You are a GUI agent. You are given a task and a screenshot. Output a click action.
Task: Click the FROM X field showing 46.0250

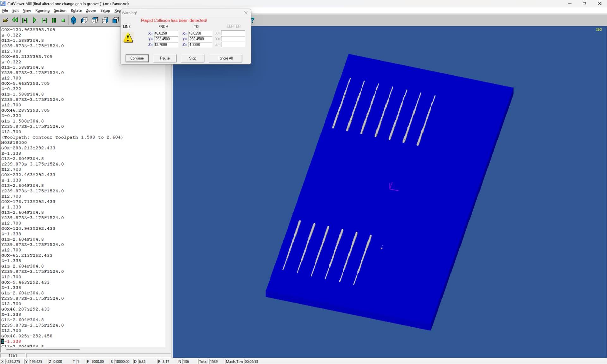(x=166, y=33)
